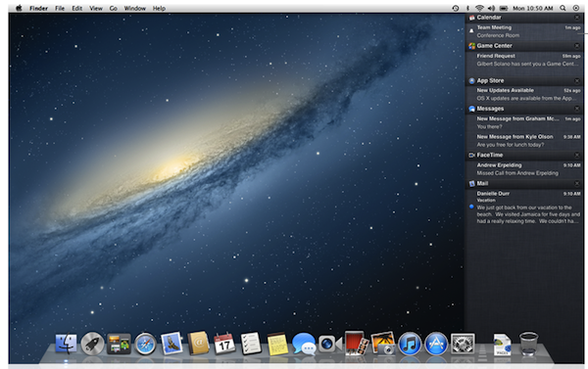Open System Preferences gears in Dock
Image resolution: width=588 pixels, height=369 pixels.
(463, 344)
